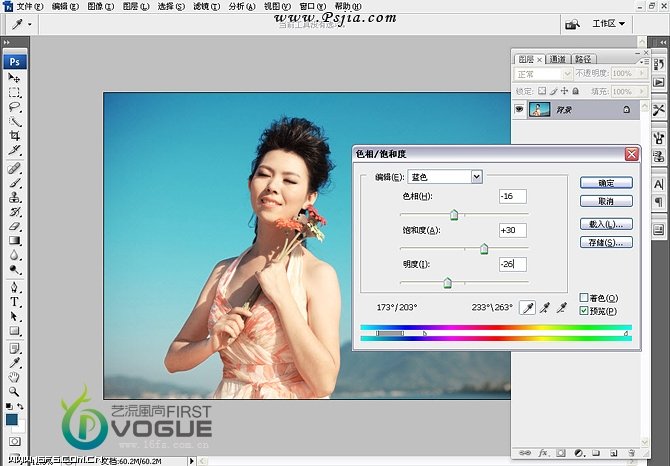Click the 确定 (OK) button
This screenshot has height=466, width=670.
point(606,183)
